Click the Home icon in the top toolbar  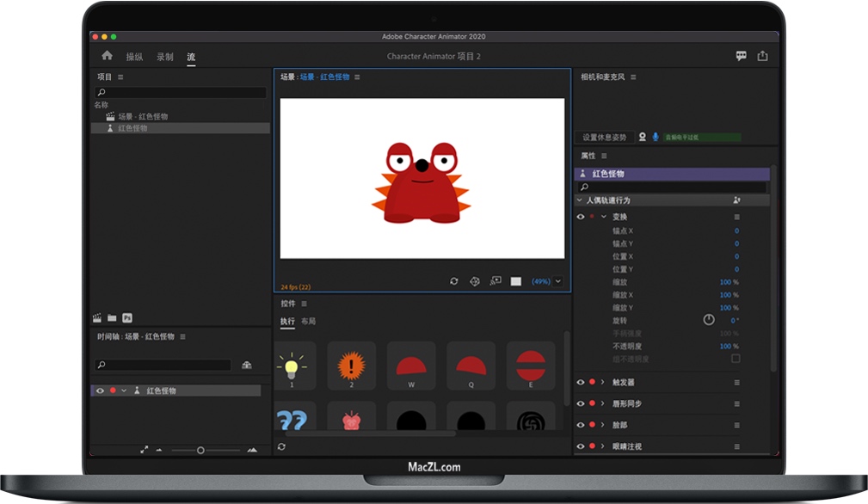tap(106, 55)
